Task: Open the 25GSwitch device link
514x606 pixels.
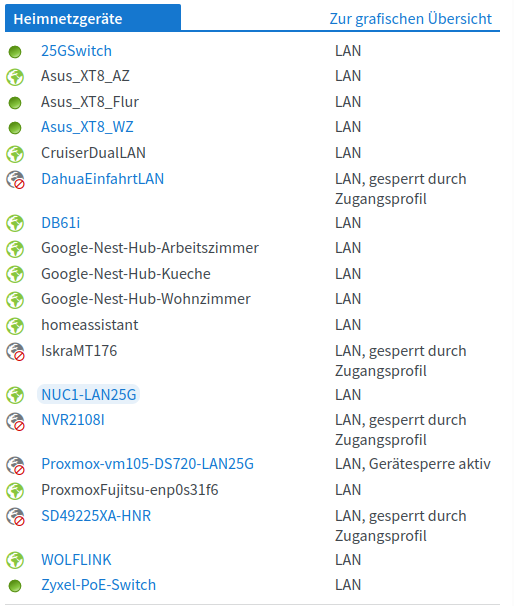Action: (x=77, y=51)
